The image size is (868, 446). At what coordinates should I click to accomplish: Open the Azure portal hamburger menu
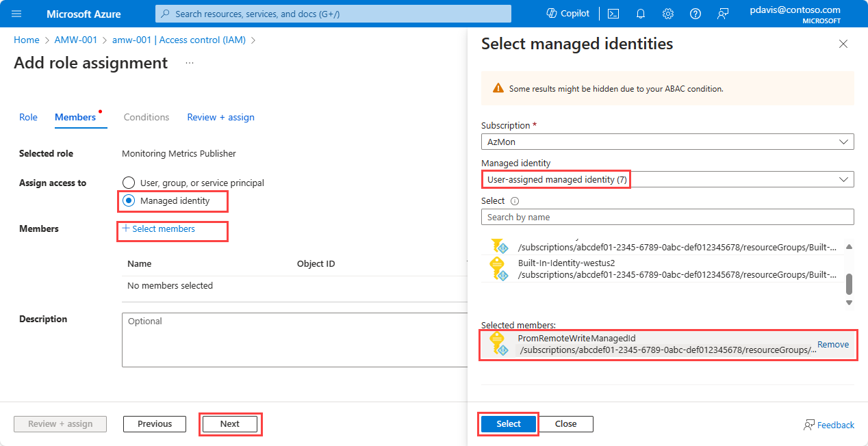(x=17, y=14)
